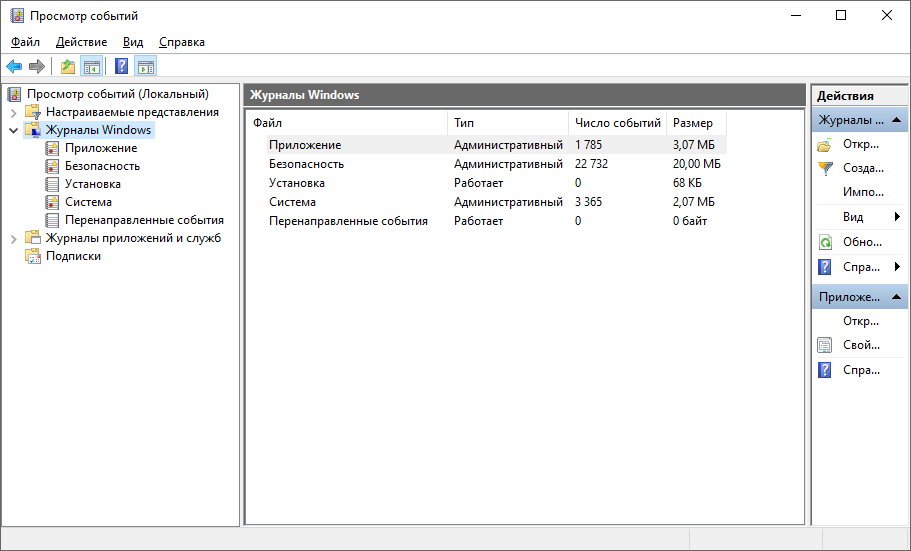
Task: Click the Безопасность log icon in tree
Action: pyautogui.click(x=52, y=166)
